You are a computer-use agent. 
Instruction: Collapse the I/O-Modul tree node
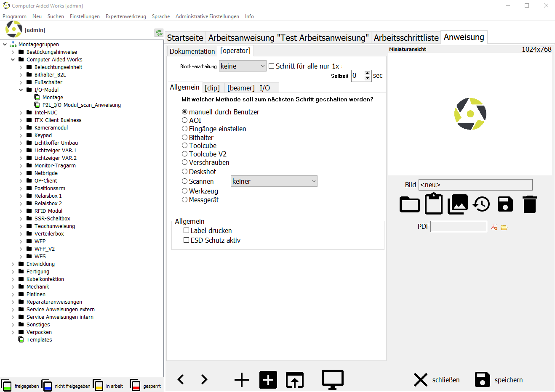(20, 90)
